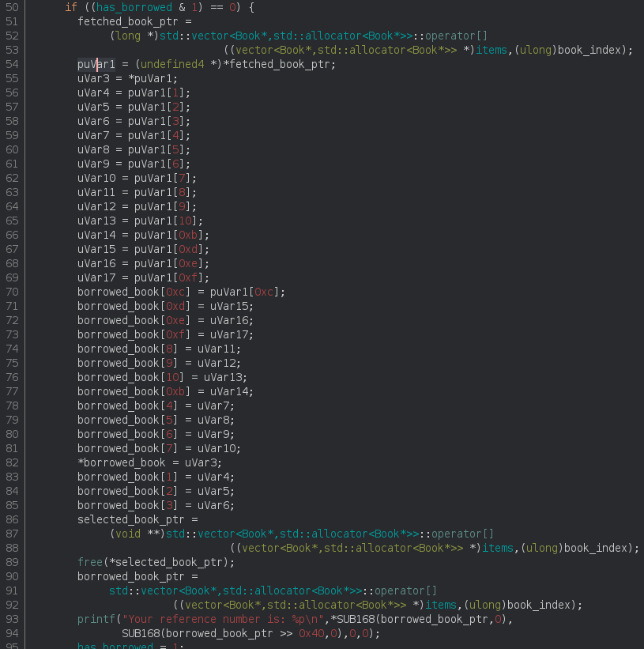The height and width of the screenshot is (649, 644).
Task: Click items on line 53
Action: (491, 50)
